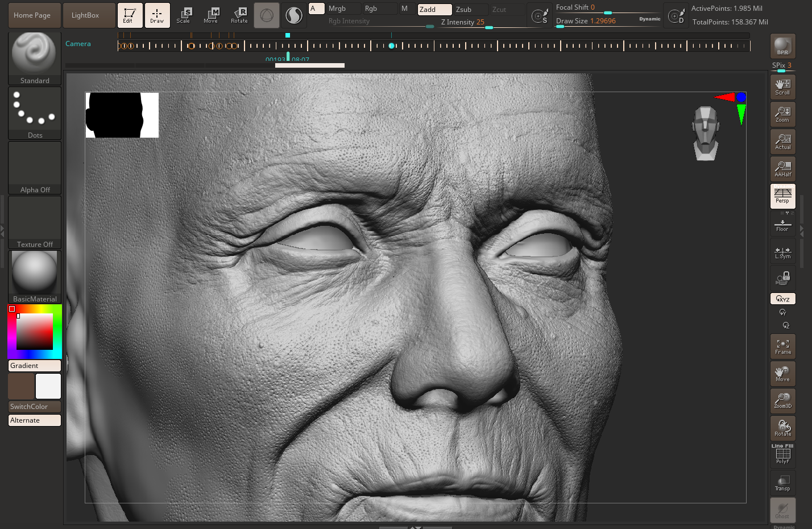This screenshot has height=529, width=812.
Task: Activate the Move gizmo tool
Action: coord(210,15)
